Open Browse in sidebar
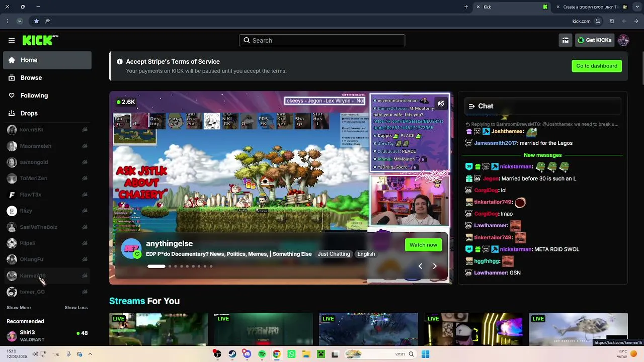 [x=47, y=78]
